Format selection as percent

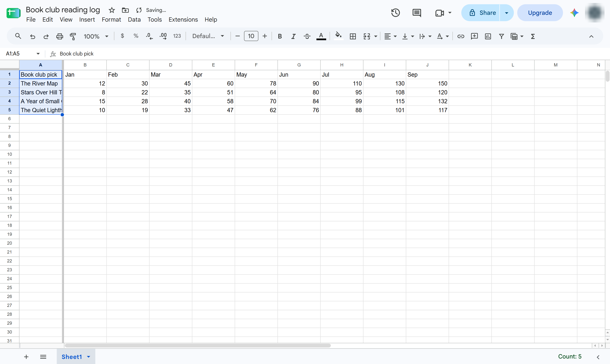[136, 36]
